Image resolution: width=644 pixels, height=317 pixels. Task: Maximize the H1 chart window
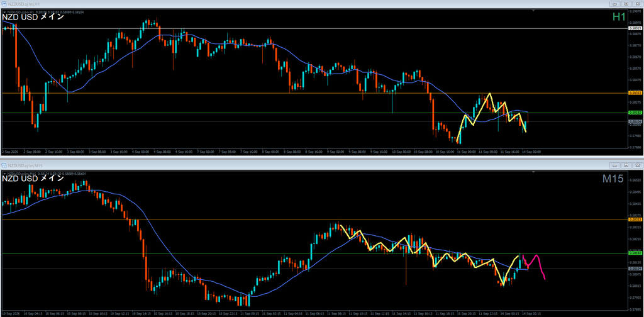click(x=626, y=3)
